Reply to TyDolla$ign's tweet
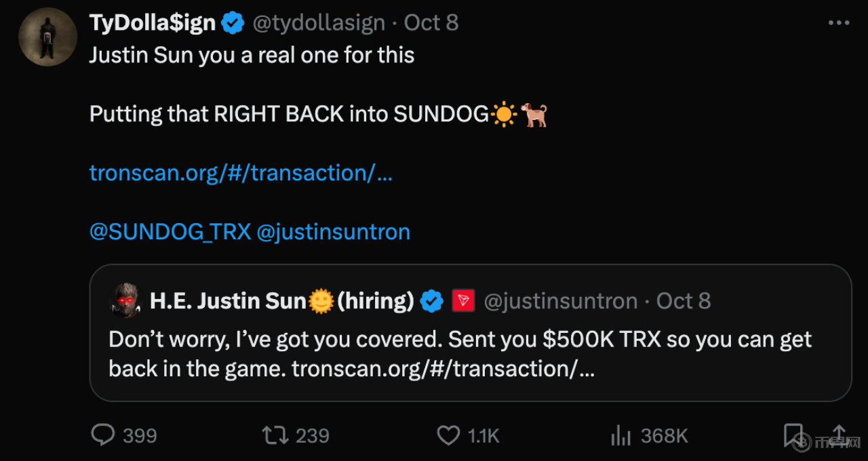 click(x=103, y=435)
